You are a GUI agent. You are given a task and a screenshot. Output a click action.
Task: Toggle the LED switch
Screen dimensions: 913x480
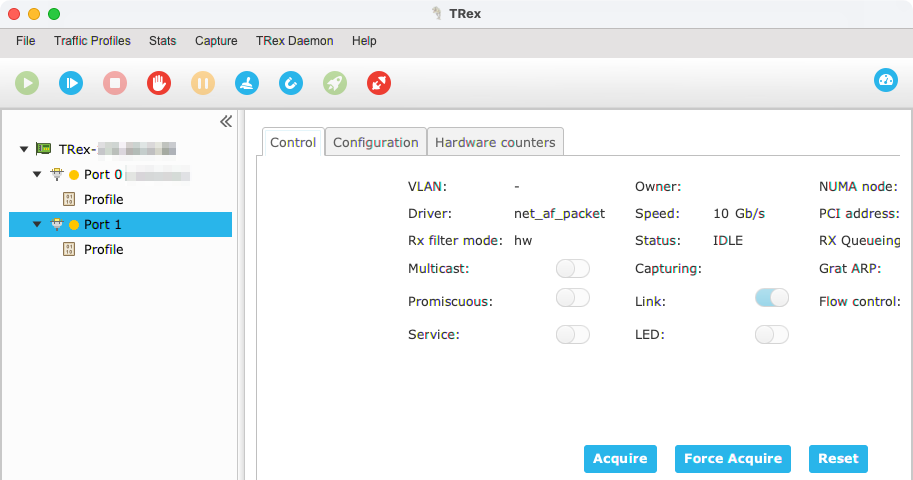point(772,334)
